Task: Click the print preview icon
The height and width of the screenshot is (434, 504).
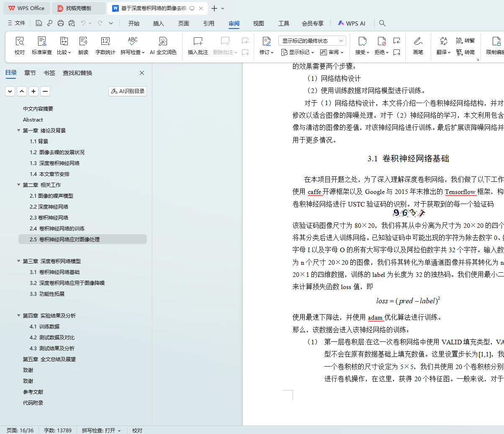Action: [72, 23]
